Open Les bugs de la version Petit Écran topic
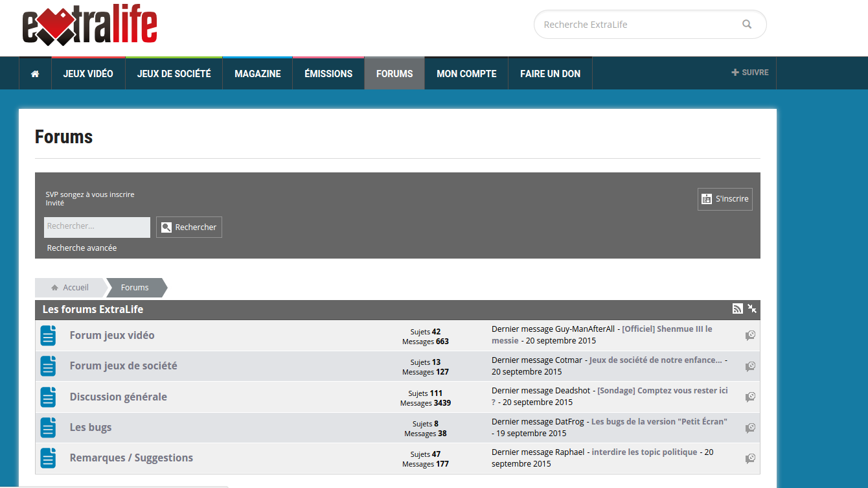 point(659,421)
